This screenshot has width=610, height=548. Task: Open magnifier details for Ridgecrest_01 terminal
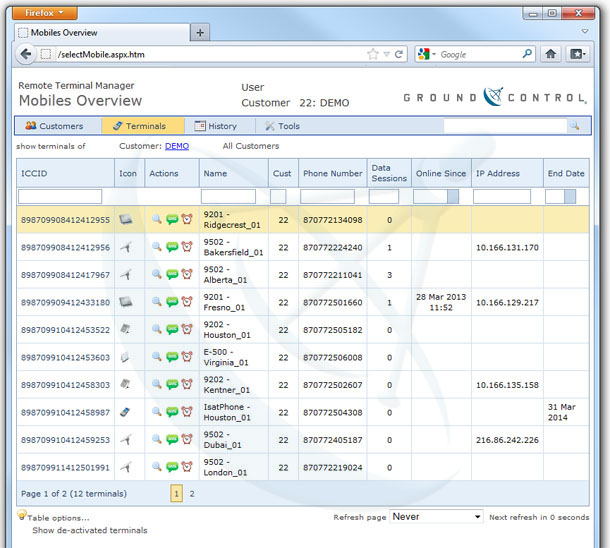tap(157, 219)
